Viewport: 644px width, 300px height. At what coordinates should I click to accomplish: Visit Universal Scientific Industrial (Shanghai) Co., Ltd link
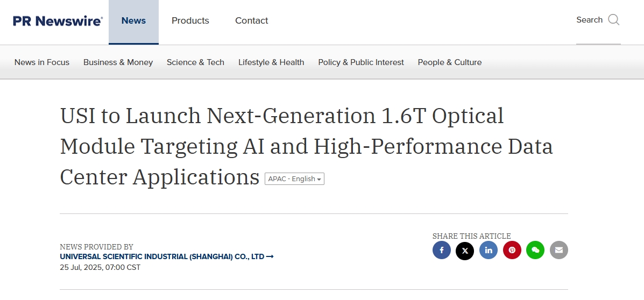click(x=167, y=256)
